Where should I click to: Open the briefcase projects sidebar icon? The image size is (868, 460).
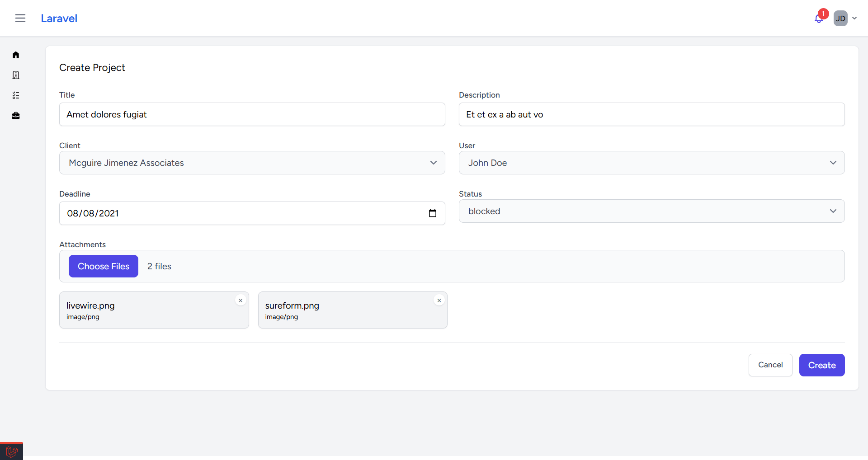click(16, 116)
